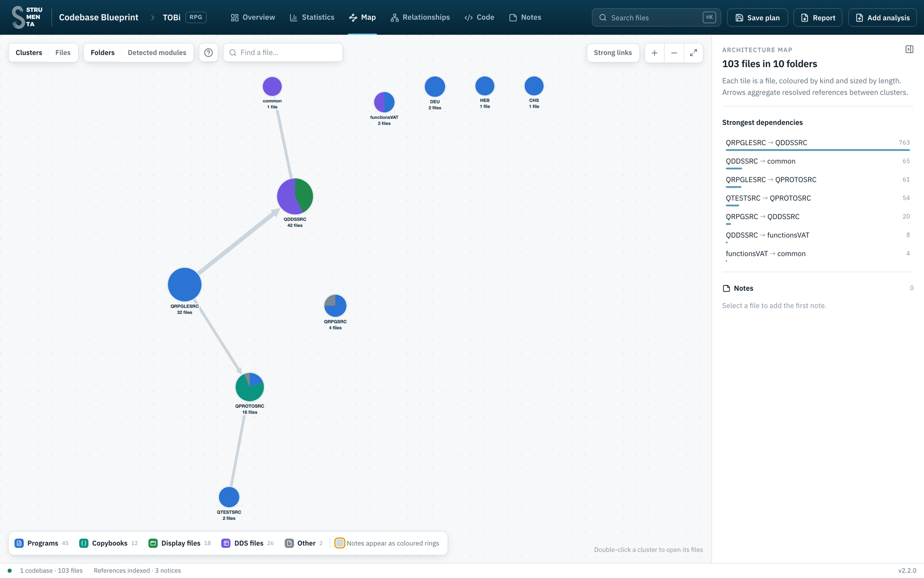Go to Codebase Blueprint breadcrumb
The height and width of the screenshot is (578, 924).
point(98,17)
